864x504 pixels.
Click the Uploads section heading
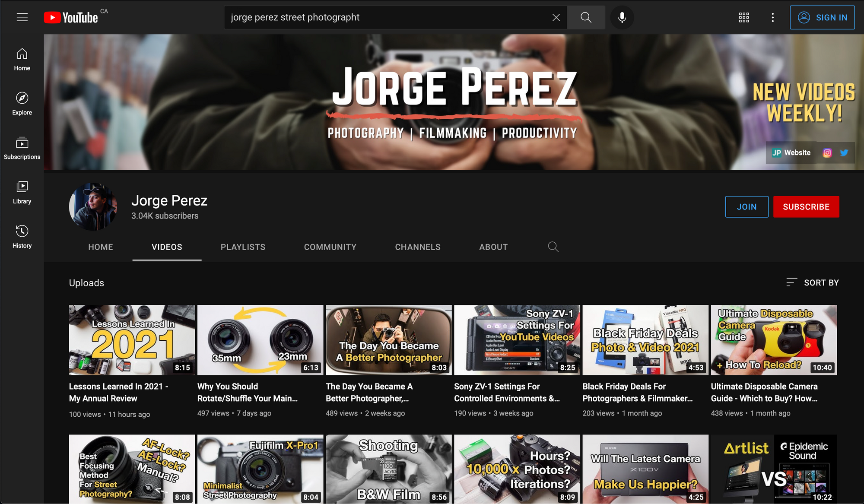click(86, 283)
